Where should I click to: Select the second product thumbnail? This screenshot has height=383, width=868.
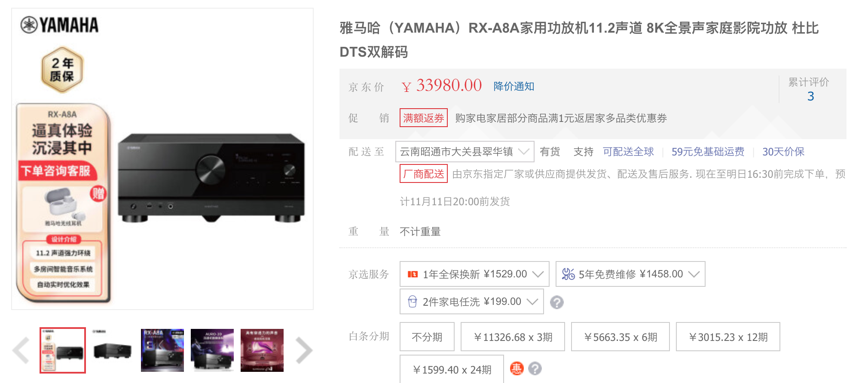pos(113,350)
